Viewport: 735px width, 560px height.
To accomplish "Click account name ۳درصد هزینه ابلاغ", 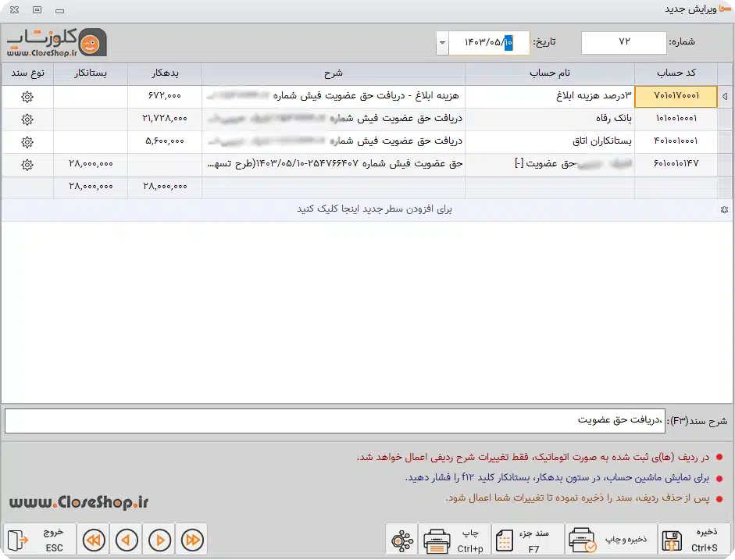I will (550, 97).
